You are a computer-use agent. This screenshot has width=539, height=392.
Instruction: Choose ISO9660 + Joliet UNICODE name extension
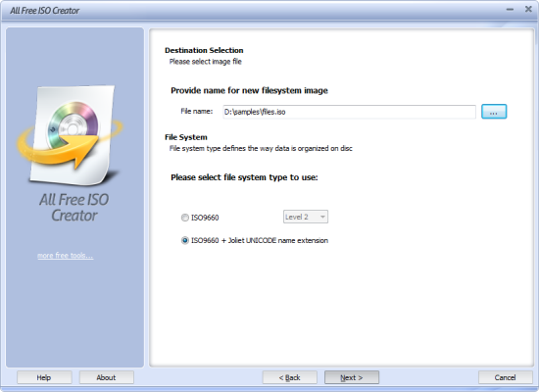(x=184, y=240)
